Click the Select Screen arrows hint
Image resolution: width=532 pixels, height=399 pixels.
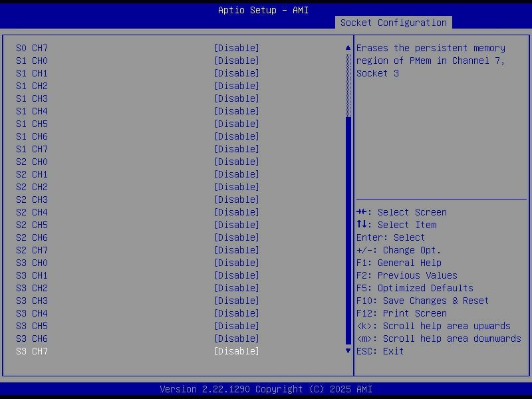tap(402, 212)
